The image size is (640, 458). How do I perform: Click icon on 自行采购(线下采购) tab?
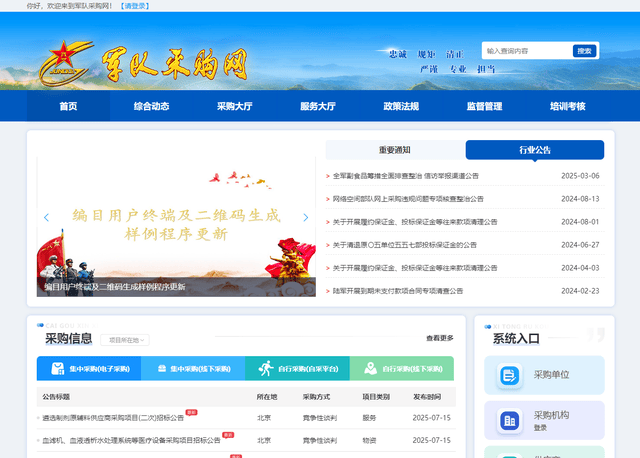pos(369,369)
